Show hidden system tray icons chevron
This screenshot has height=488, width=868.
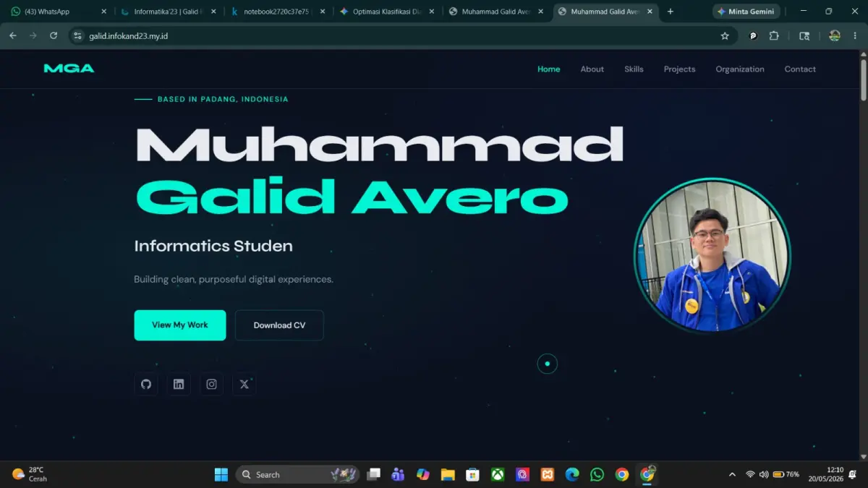[732, 474]
